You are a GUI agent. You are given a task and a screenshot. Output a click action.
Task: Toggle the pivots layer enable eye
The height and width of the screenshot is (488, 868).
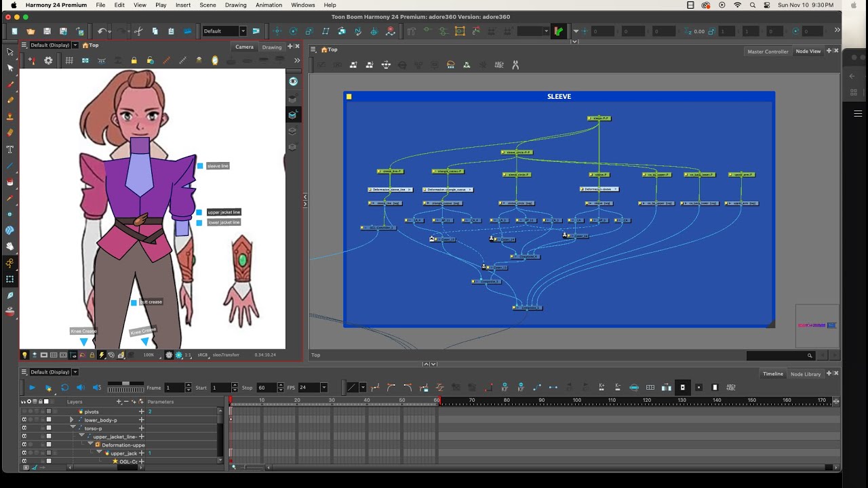coord(24,411)
